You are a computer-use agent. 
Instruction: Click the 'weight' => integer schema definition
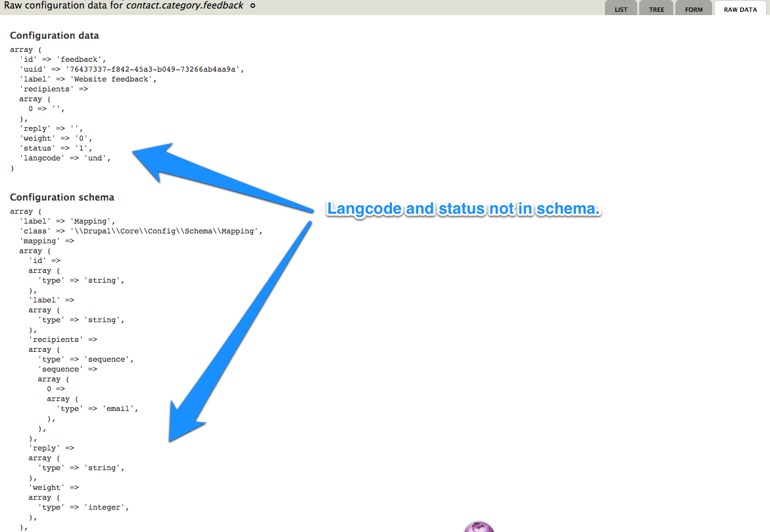pos(84,506)
